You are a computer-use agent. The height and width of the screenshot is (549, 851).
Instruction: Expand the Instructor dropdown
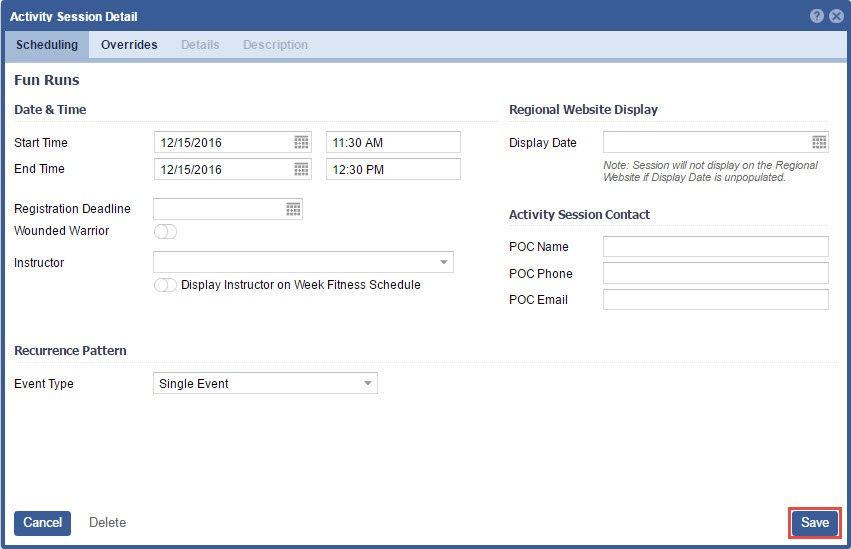pos(443,263)
